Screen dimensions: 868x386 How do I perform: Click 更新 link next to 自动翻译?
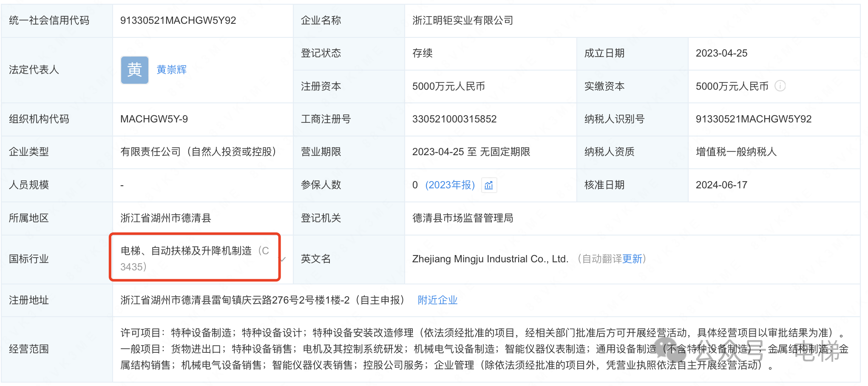click(632, 259)
